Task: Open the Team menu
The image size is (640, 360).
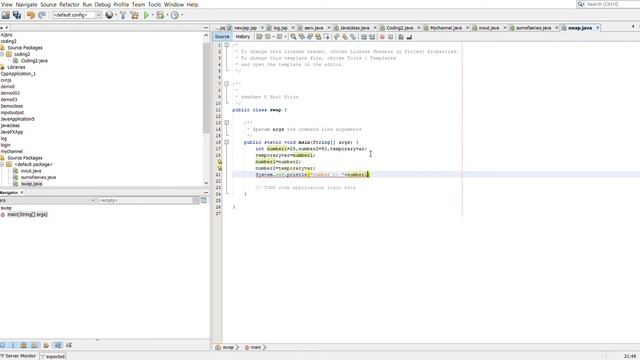Action: (138, 4)
